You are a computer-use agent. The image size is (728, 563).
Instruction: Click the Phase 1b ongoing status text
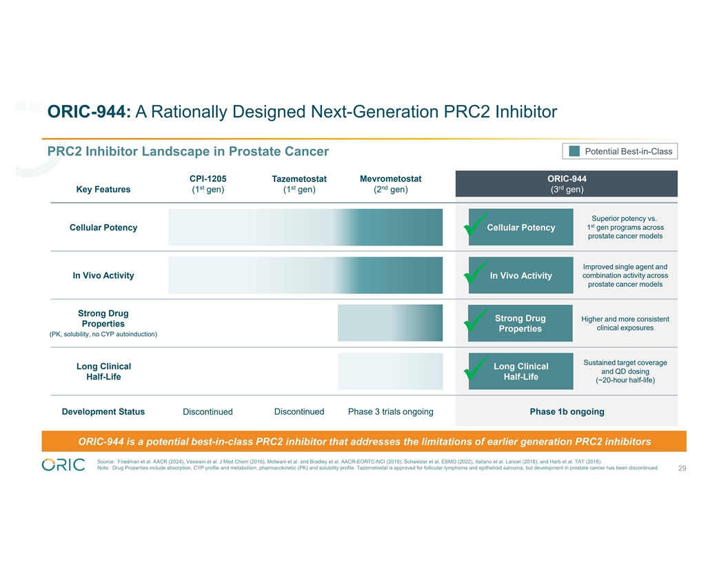pyautogui.click(x=567, y=412)
